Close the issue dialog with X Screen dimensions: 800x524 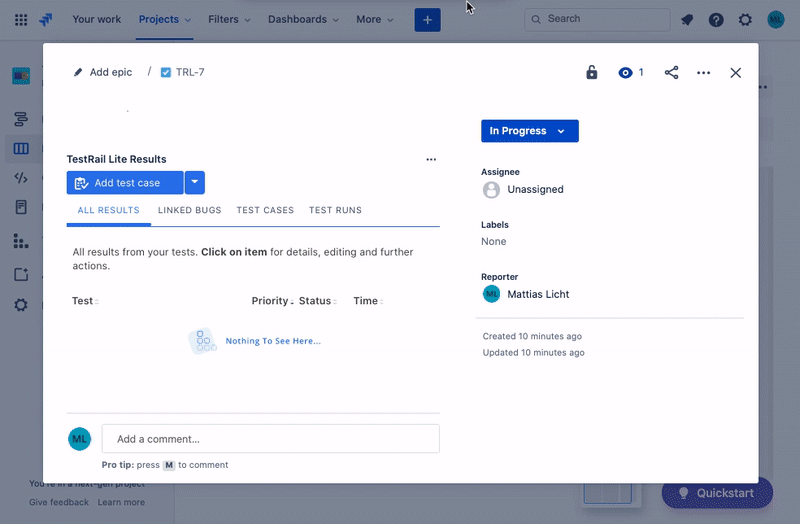tap(735, 73)
